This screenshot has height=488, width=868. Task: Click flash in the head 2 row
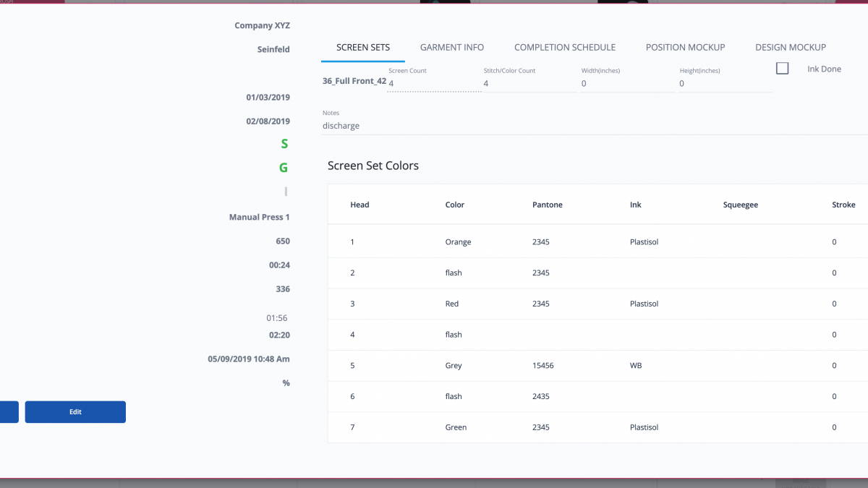[x=454, y=273]
